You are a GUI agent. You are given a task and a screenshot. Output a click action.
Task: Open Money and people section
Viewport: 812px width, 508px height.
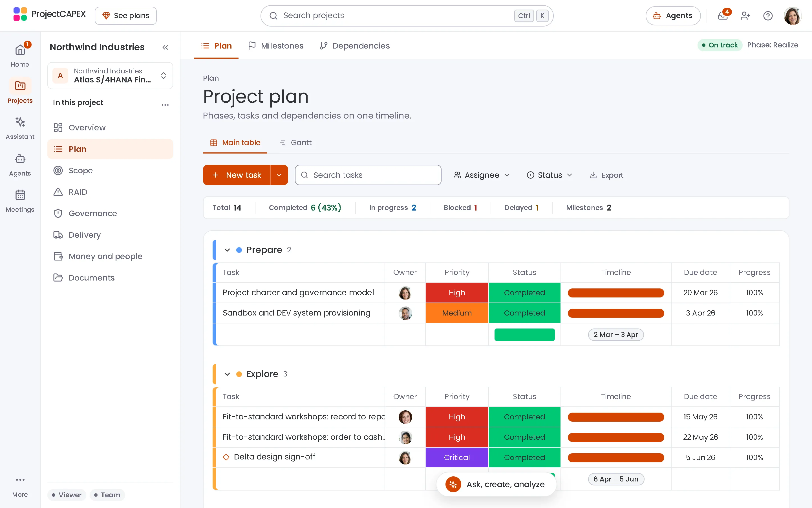110,256
